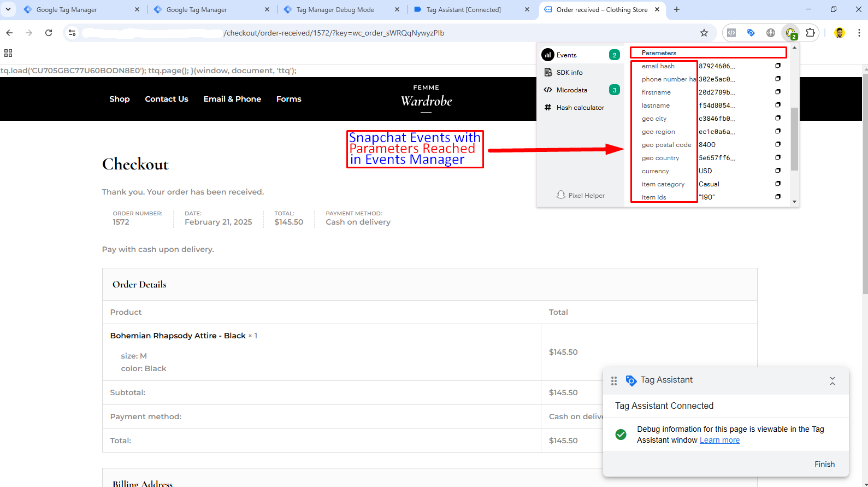This screenshot has width=868, height=487.
Task: Switch to Tag Manager Debug Mode tab
Action: [335, 10]
